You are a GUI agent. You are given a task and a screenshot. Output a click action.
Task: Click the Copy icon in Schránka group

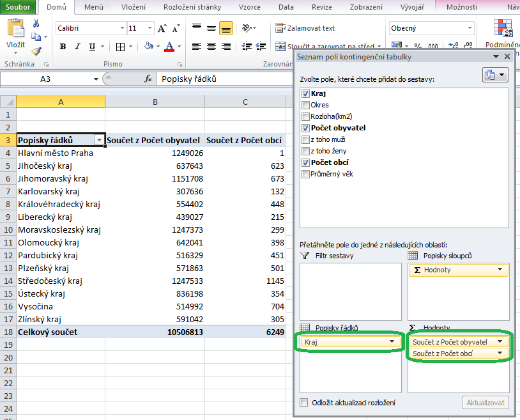(36, 37)
